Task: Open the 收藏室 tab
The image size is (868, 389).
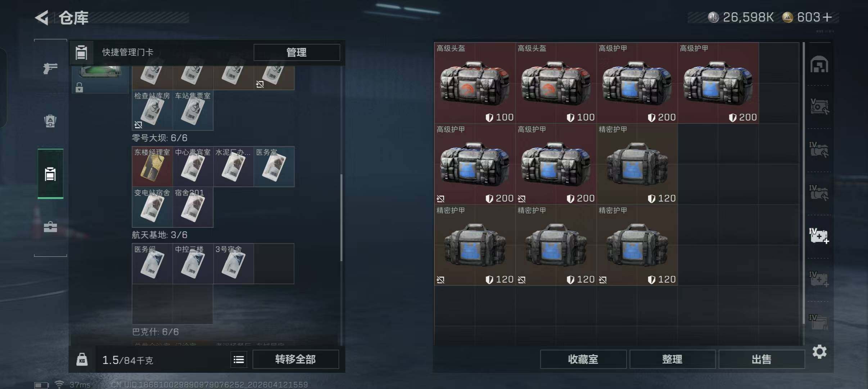Action: [x=583, y=359]
